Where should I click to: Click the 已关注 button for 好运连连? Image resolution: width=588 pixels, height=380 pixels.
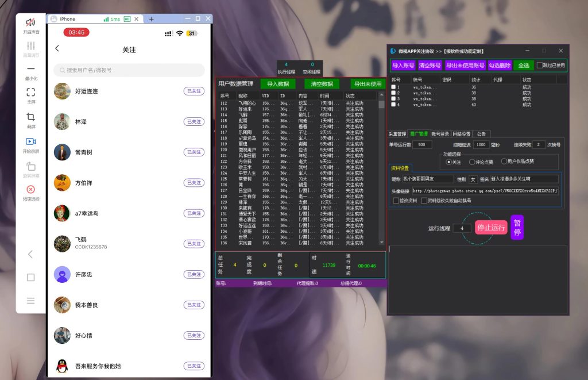pos(194,91)
